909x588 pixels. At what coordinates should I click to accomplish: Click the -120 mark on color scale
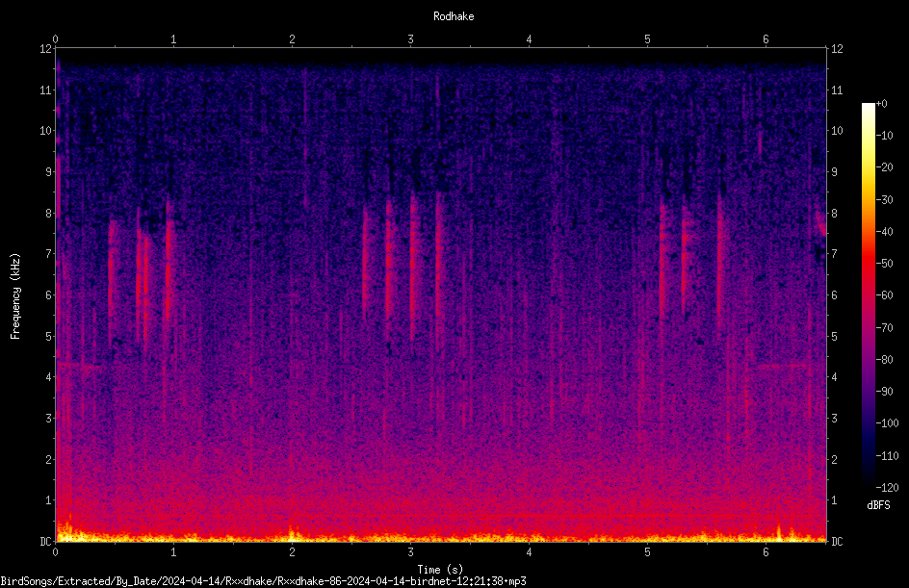pos(887,487)
